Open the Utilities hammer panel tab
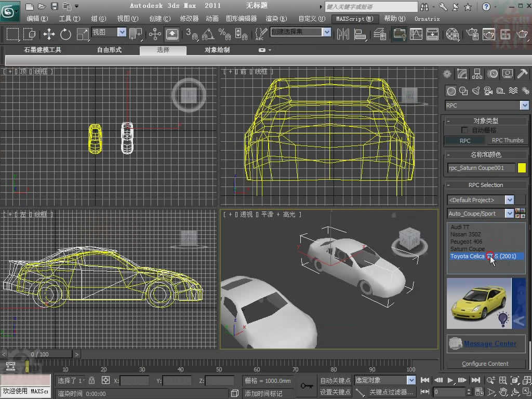The height and width of the screenshot is (399, 532). pos(523,74)
